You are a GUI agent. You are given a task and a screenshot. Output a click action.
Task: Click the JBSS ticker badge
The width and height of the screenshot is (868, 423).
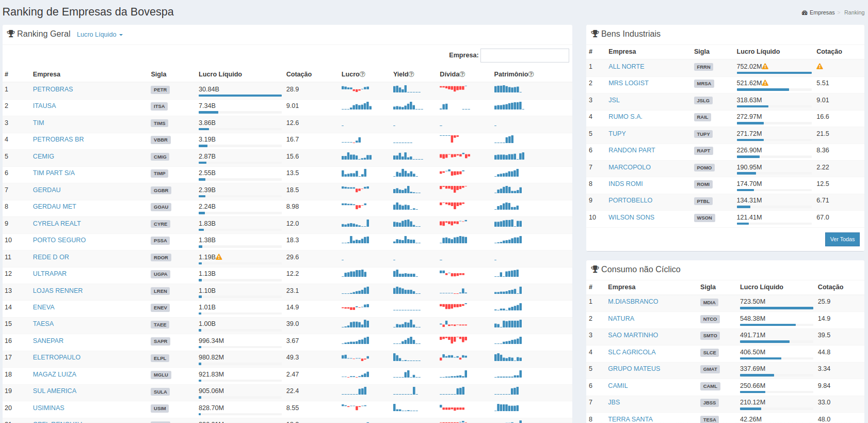point(710,403)
